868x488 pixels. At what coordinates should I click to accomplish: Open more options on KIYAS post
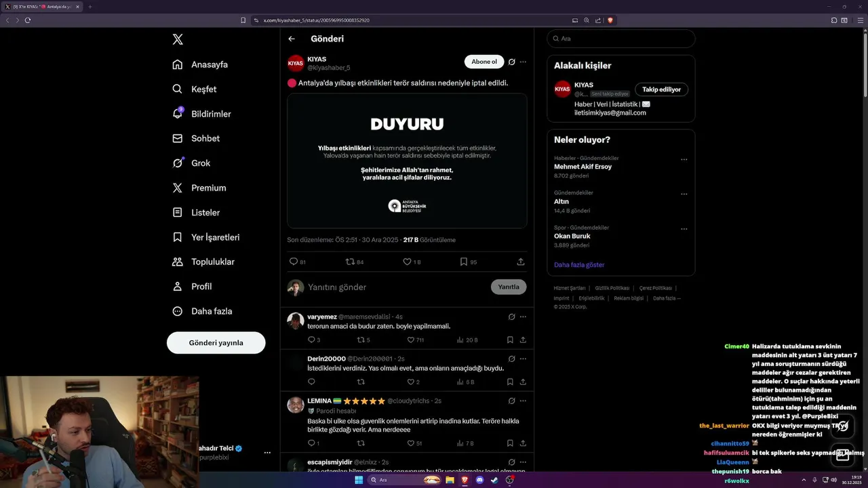point(523,62)
